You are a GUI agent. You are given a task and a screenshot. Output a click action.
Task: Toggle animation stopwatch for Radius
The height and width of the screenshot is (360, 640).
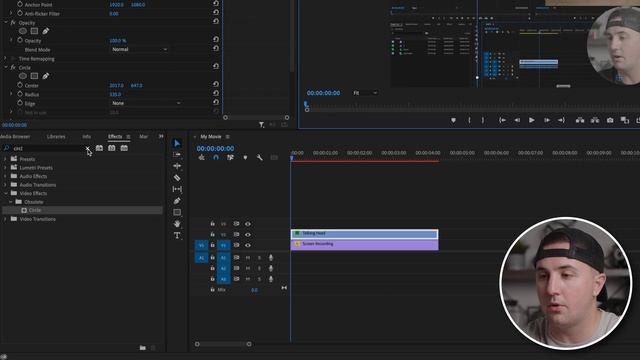[x=20, y=94]
